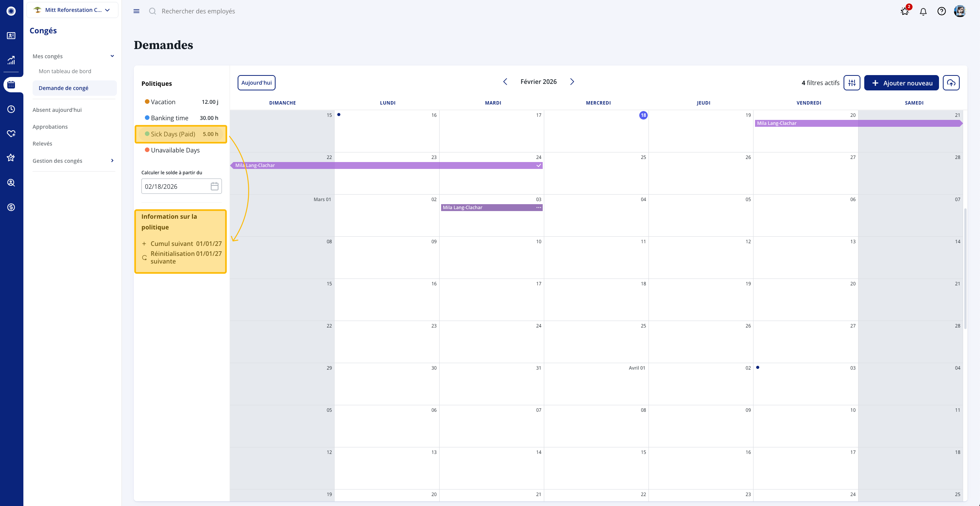Toggle the Vacation policy filter
Screen dimensions: 980x506
point(163,102)
